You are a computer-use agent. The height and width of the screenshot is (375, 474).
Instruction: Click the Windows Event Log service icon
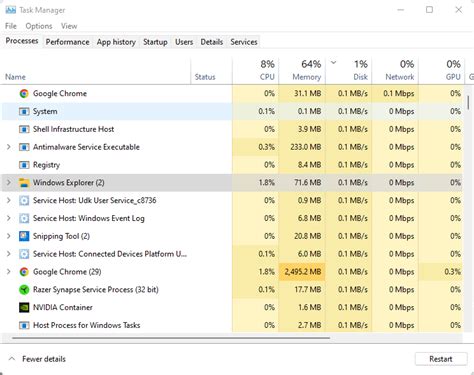point(24,218)
